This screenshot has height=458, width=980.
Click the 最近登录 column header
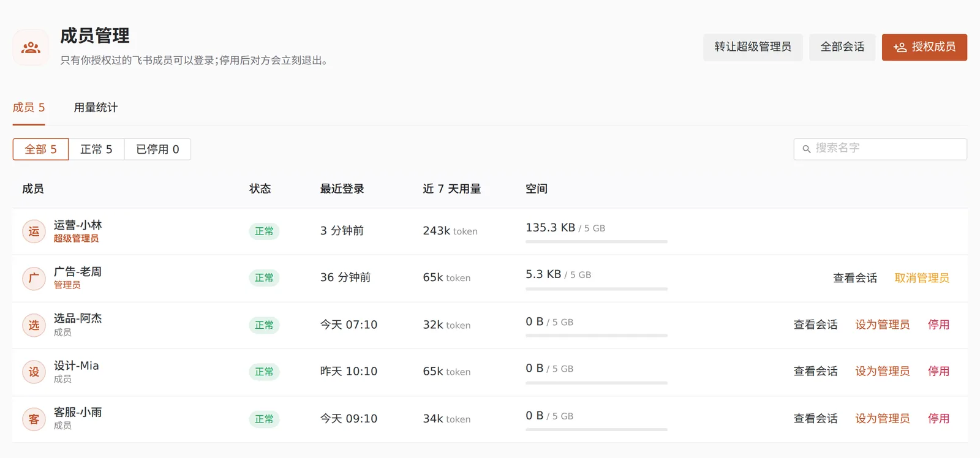[x=342, y=189]
